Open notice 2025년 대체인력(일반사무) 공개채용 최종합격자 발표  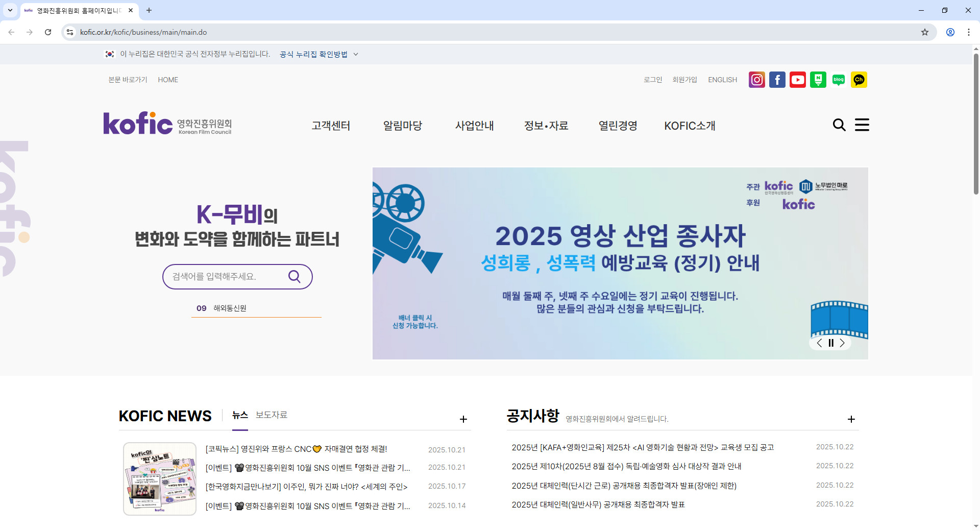(598, 504)
